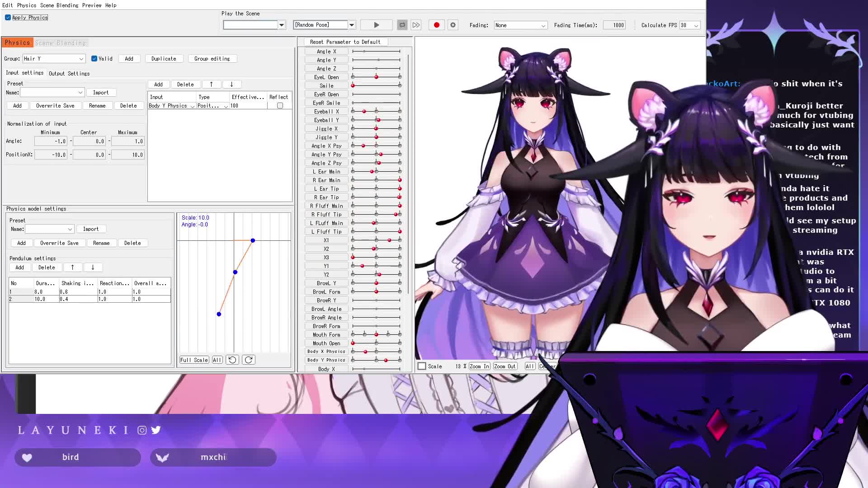
Task: Start recording with the red record button
Action: click(437, 25)
